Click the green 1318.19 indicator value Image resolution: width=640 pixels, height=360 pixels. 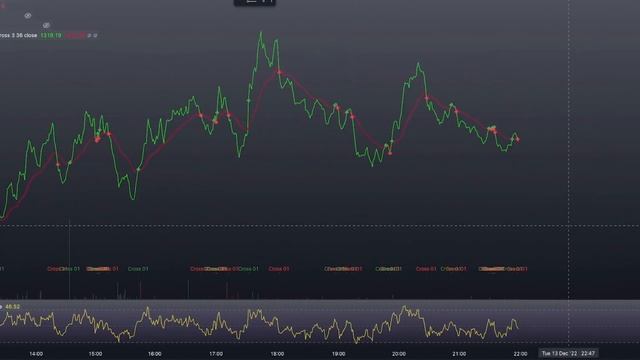[51, 36]
